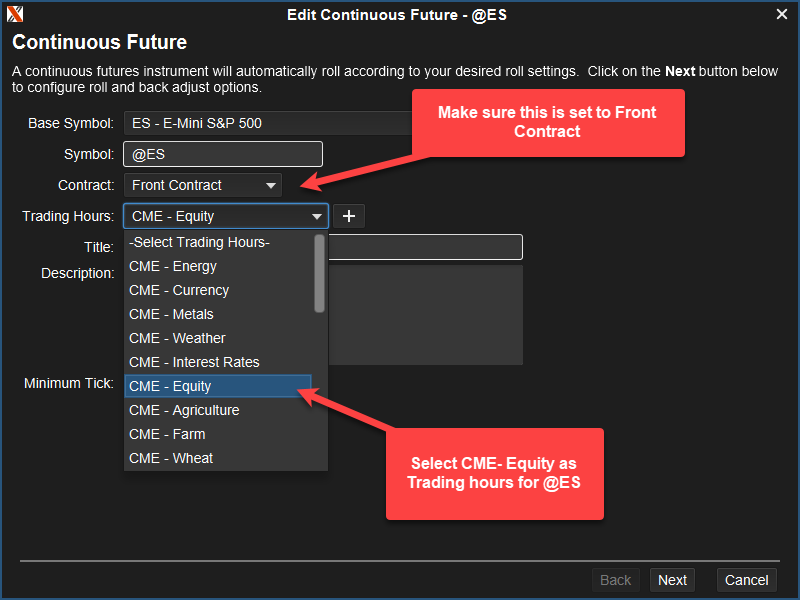This screenshot has height=600, width=800.
Task: Click the Cancel button
Action: [x=746, y=580]
